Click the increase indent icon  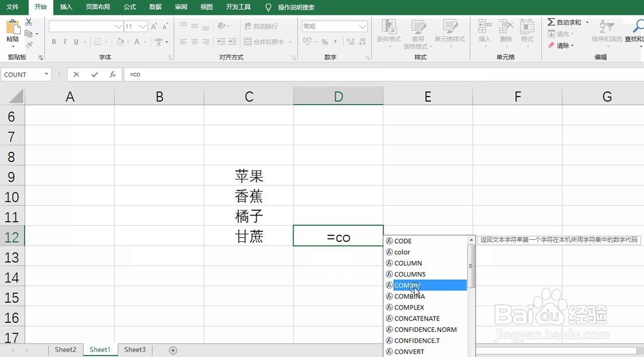[x=232, y=41]
